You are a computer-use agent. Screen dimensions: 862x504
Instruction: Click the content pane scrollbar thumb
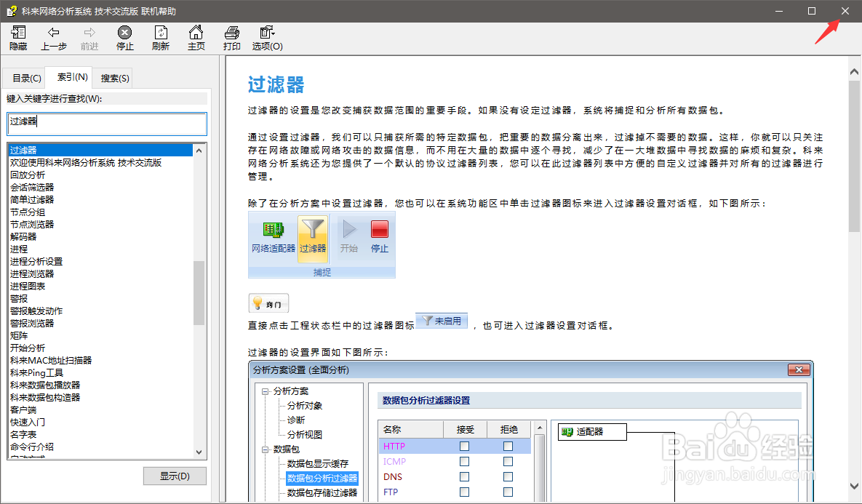pos(854,156)
